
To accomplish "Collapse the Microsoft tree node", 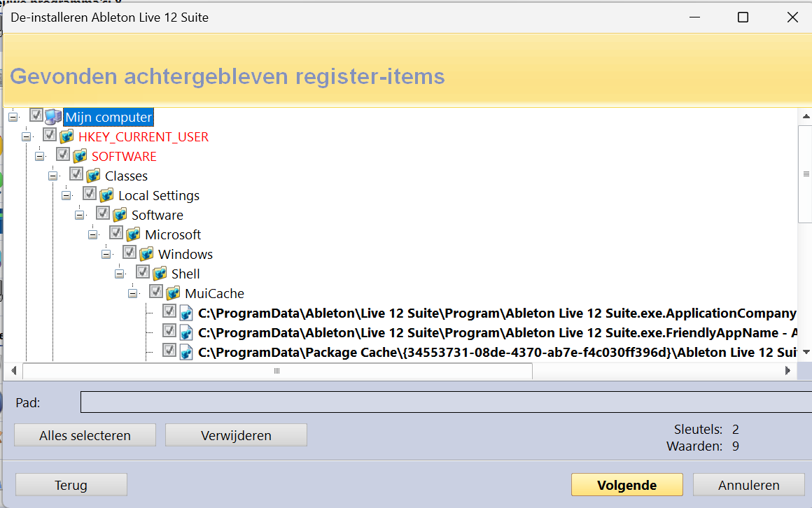I will 93,234.
